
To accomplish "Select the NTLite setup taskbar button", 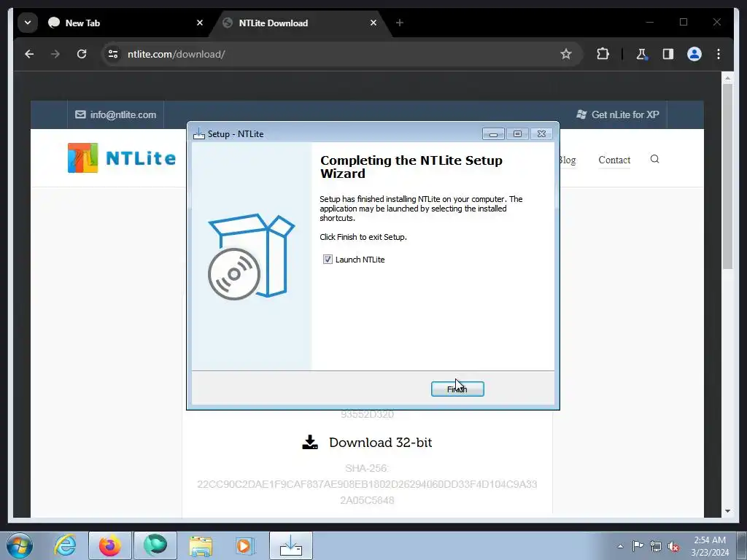I will coord(291,545).
